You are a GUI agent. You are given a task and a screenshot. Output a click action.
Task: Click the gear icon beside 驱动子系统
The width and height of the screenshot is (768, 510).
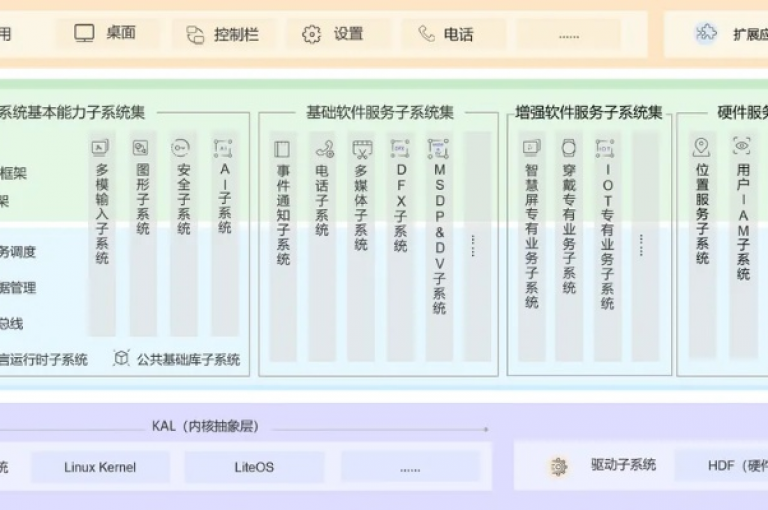point(559,466)
